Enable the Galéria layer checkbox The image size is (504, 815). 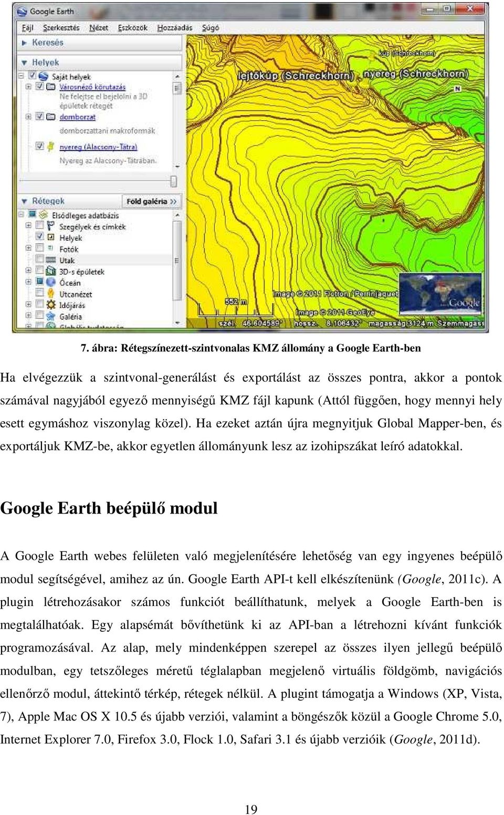click(x=39, y=316)
